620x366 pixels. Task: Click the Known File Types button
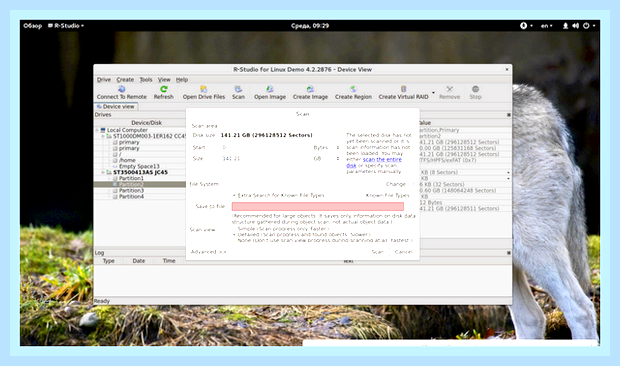(x=388, y=195)
